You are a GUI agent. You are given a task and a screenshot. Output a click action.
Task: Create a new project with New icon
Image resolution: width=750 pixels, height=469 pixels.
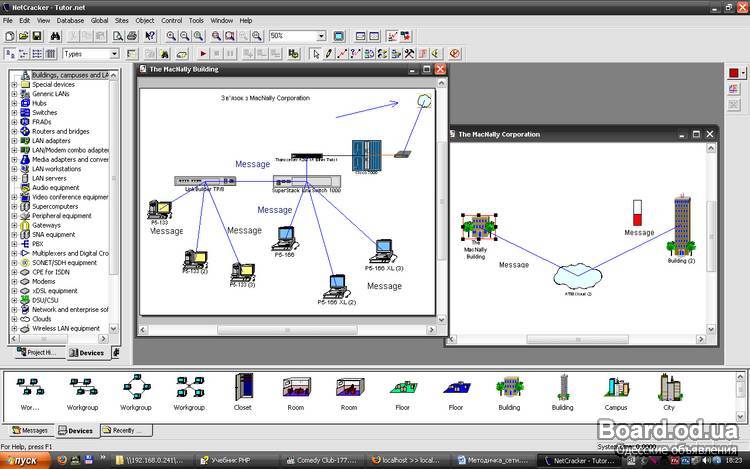pos(10,36)
